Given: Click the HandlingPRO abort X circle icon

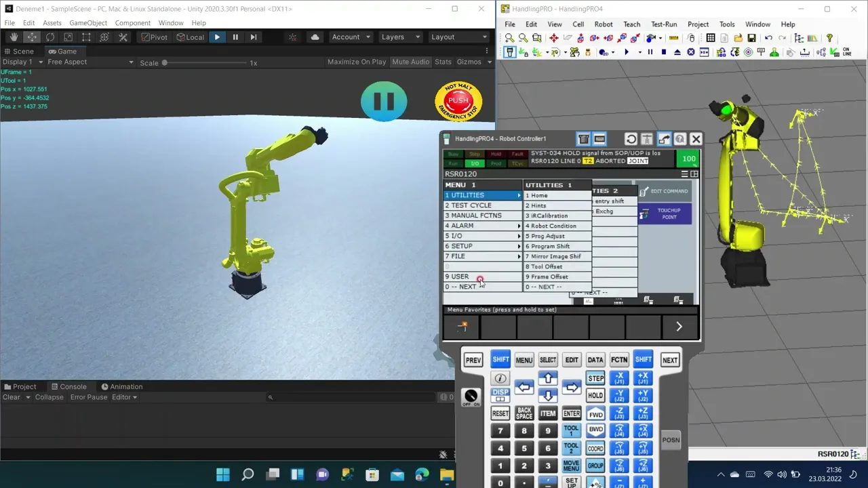Looking at the screenshot, I should (x=691, y=52).
